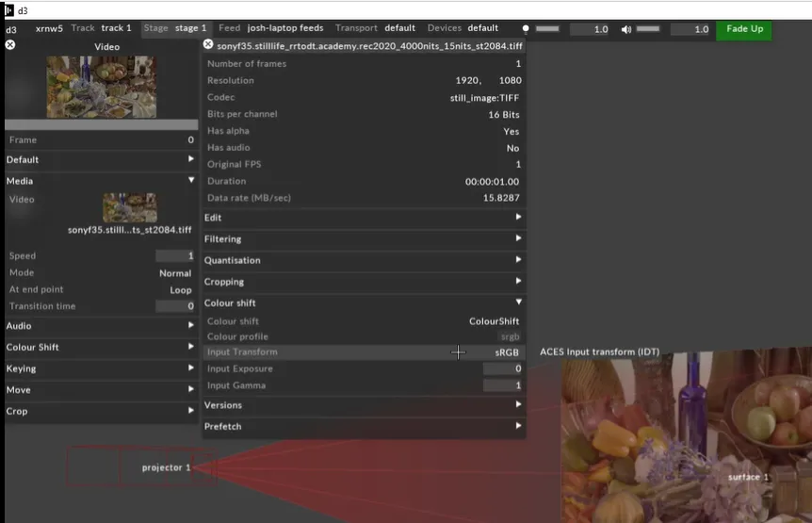
Task: Click the Input Transform sRGB value
Action: (507, 352)
